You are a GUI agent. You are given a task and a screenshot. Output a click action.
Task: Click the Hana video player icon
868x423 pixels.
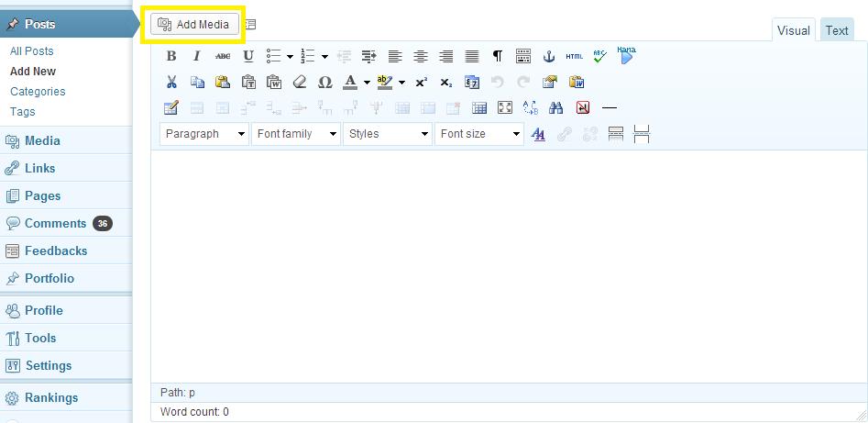(626, 55)
